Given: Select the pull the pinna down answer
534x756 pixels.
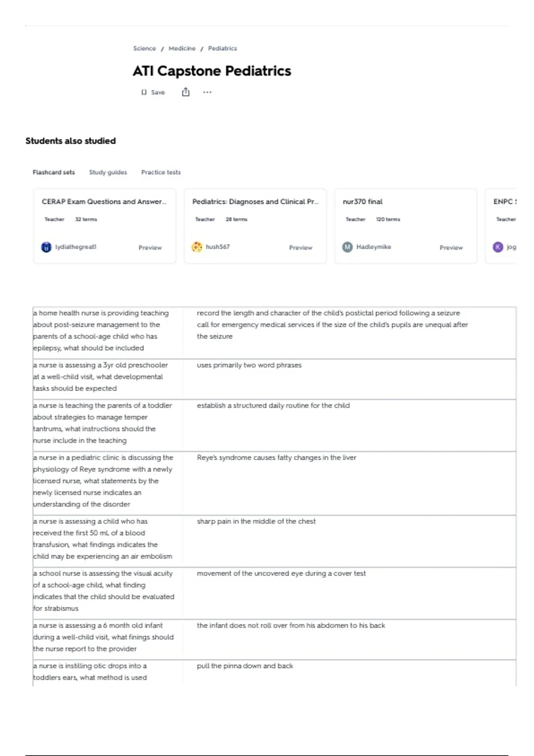Looking at the screenshot, I should click(245, 666).
